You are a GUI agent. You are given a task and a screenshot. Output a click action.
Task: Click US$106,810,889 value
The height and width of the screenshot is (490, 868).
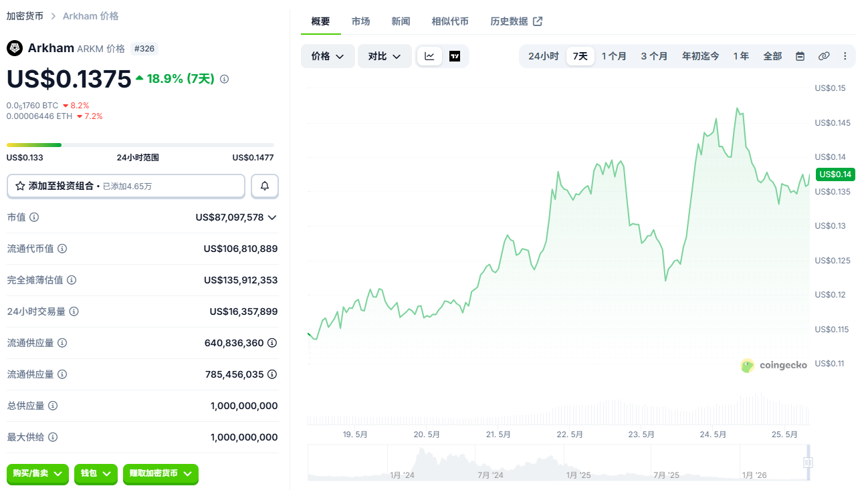tap(241, 249)
